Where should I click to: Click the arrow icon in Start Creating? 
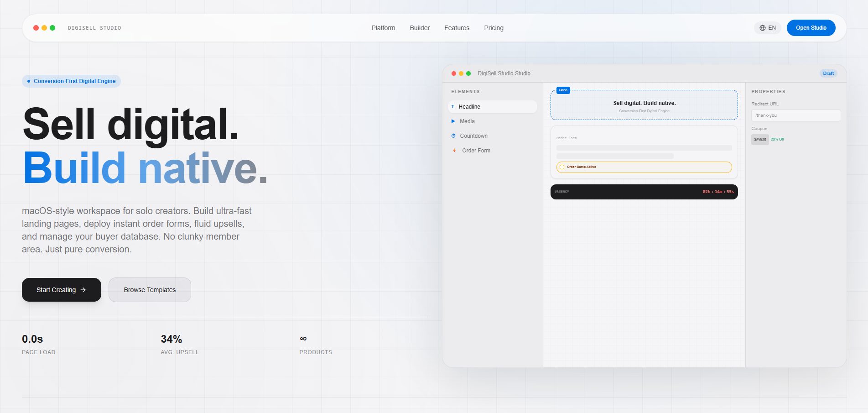point(83,290)
